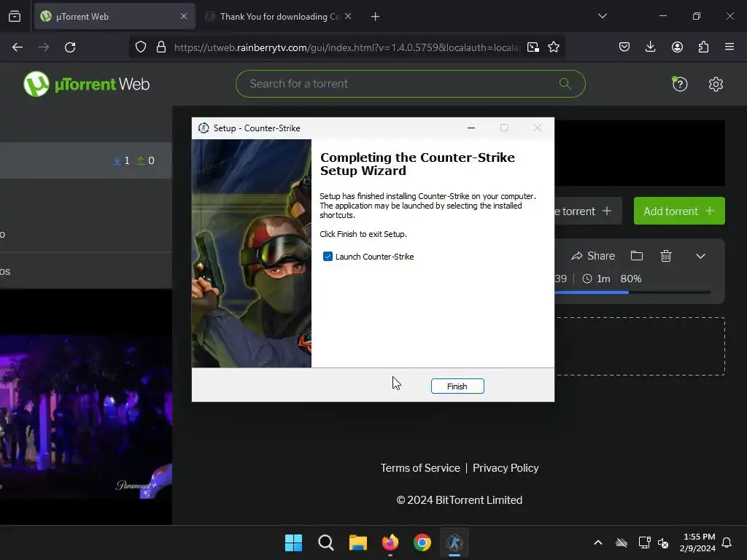Screen dimensions: 747x560
Task: Show hidden system tray icons chevron
Action: tap(598, 542)
